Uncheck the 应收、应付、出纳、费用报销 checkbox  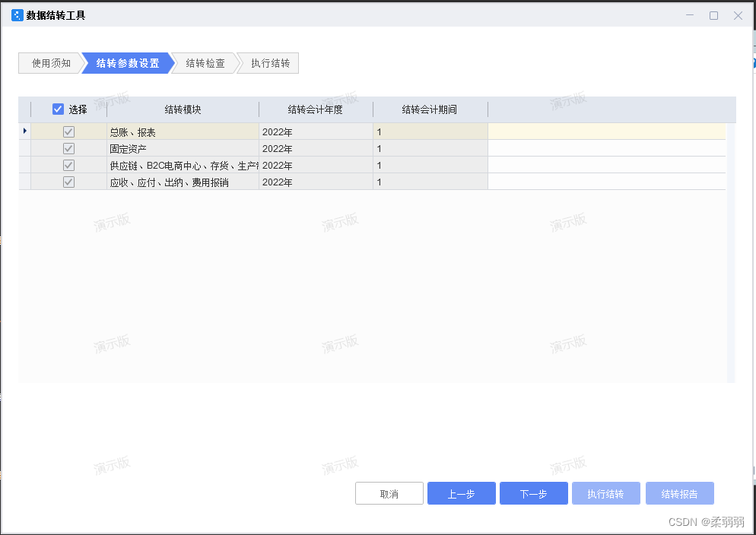click(68, 182)
